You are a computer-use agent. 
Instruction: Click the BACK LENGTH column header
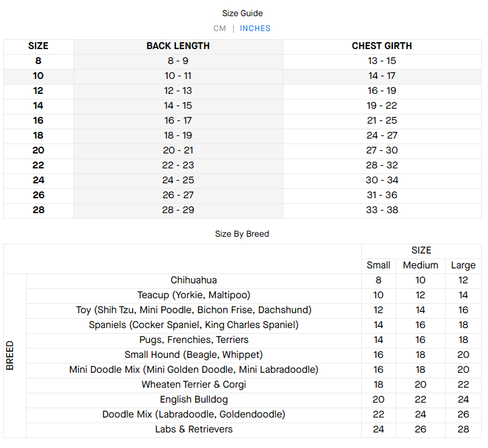coord(178,46)
